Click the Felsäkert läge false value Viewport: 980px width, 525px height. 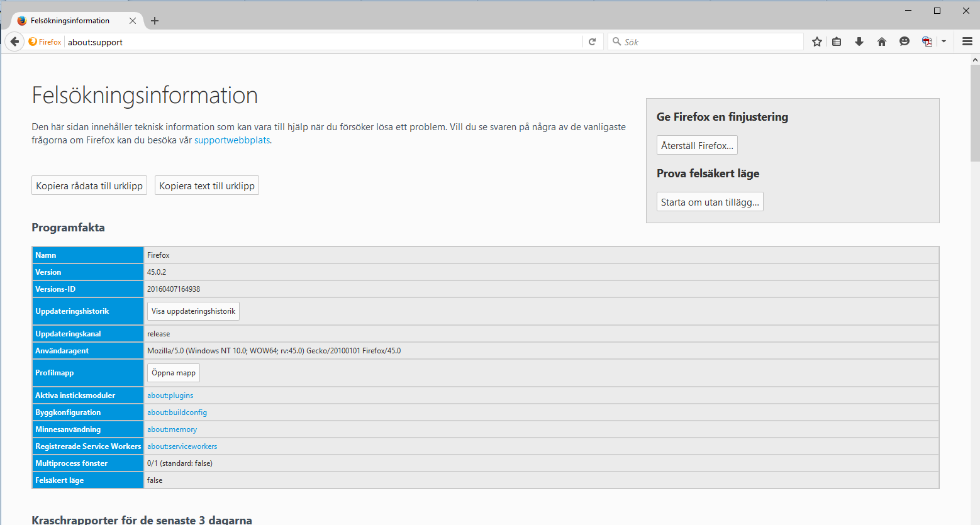(155, 480)
